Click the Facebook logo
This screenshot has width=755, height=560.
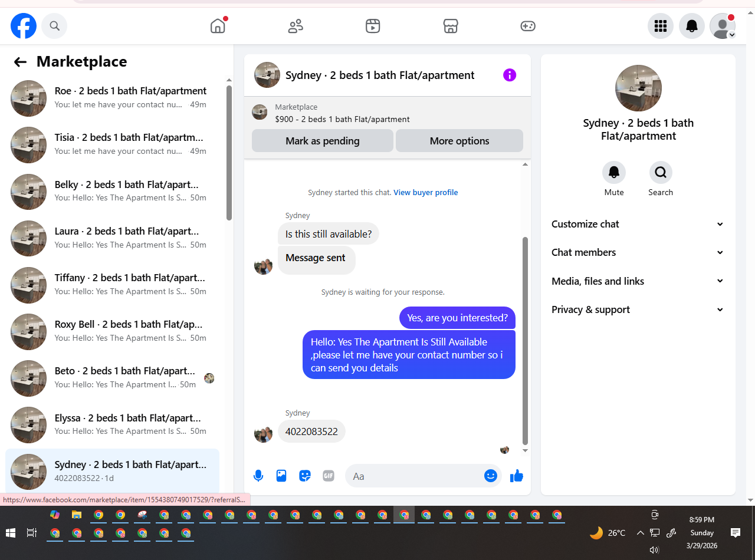pos(24,26)
